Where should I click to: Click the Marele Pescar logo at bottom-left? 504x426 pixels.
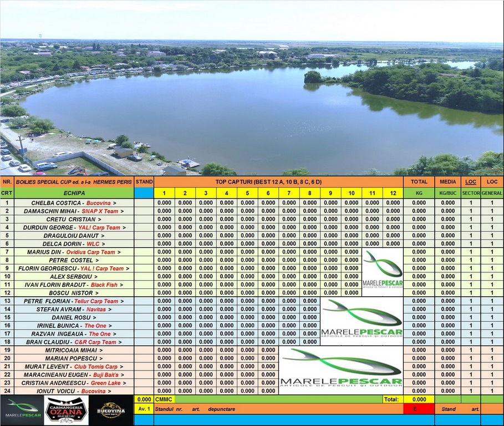pos(22,410)
